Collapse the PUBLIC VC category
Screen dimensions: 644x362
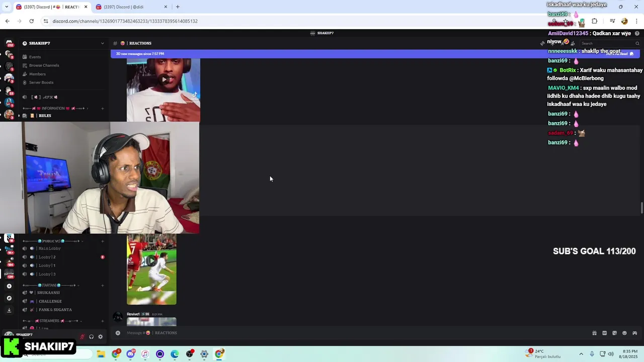pos(52,241)
